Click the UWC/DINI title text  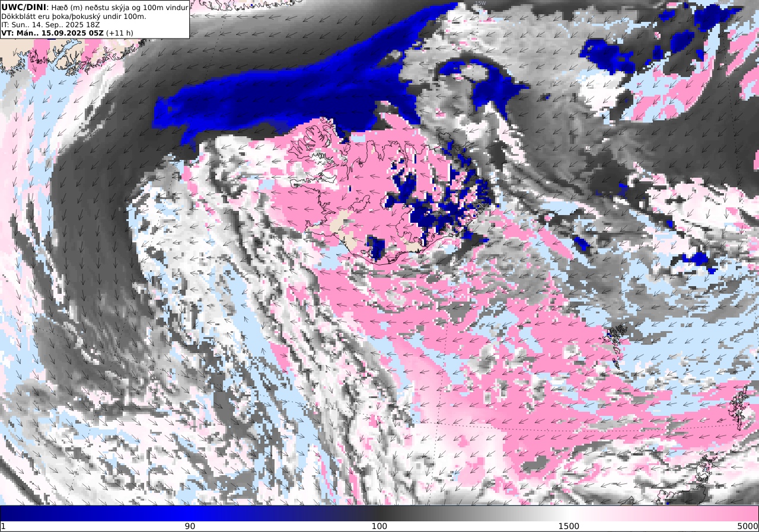(x=24, y=7)
